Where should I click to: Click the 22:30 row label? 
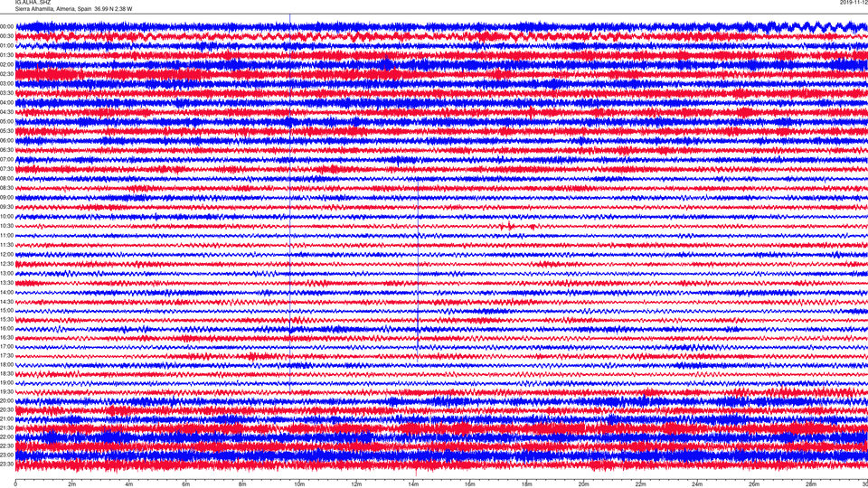point(7,446)
